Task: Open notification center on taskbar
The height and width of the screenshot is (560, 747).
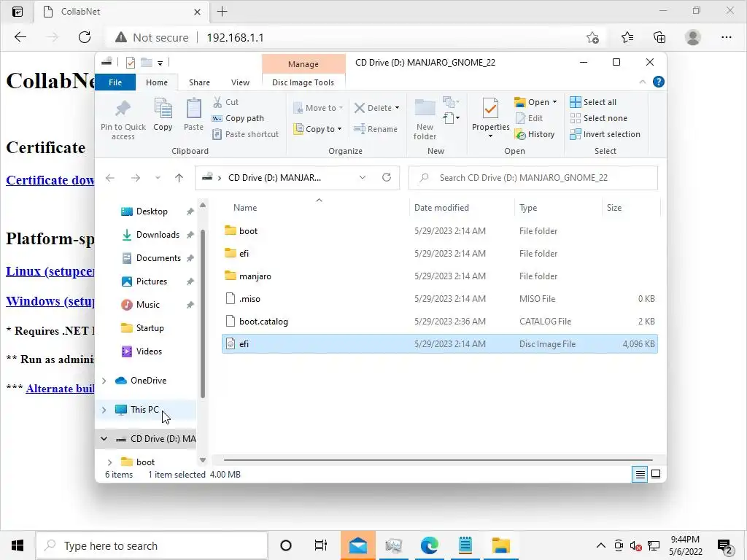Action: point(724,546)
